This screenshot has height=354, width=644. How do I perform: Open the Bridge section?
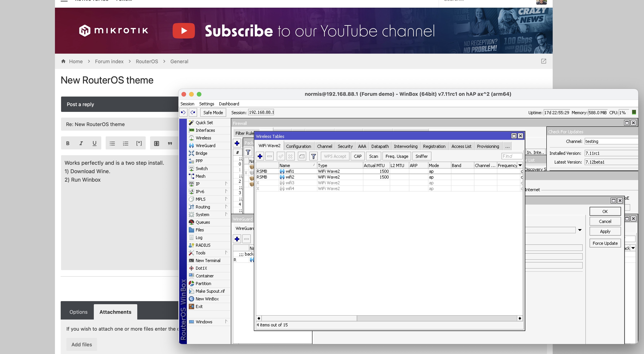[202, 153]
